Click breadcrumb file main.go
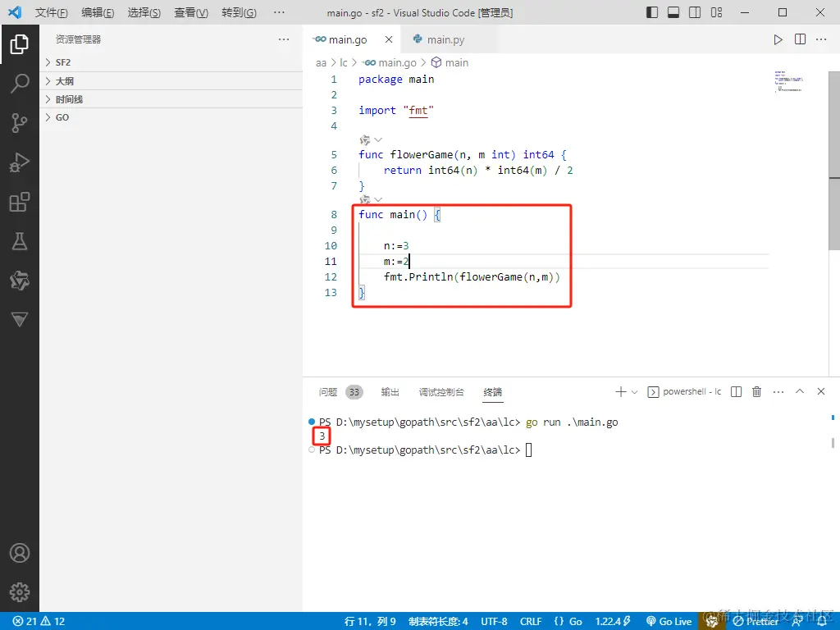Image resolution: width=840 pixels, height=630 pixels. [390, 62]
